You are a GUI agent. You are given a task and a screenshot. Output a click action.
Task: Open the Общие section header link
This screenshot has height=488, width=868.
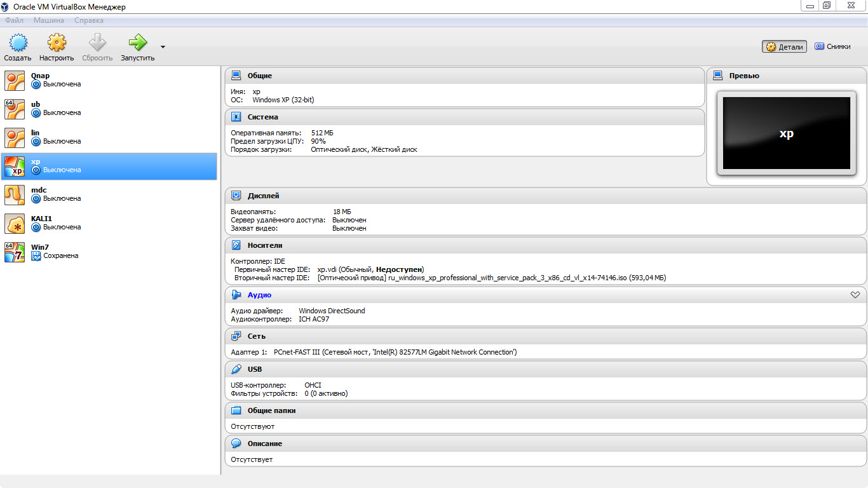[260, 76]
